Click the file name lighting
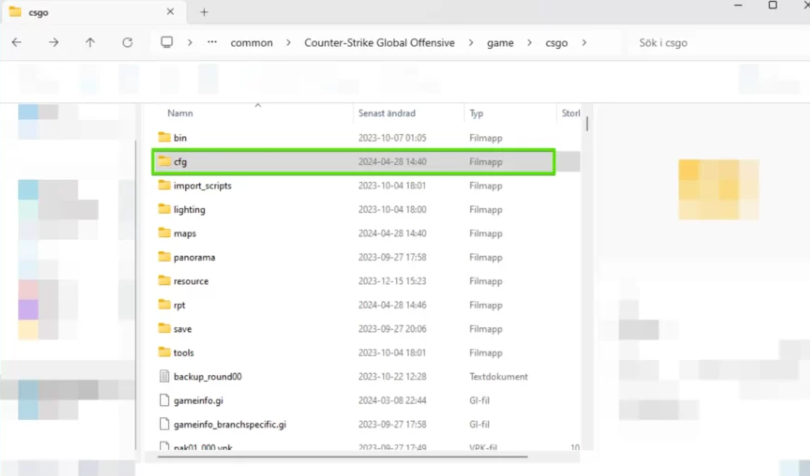This screenshot has width=810, height=476. pyautogui.click(x=190, y=210)
